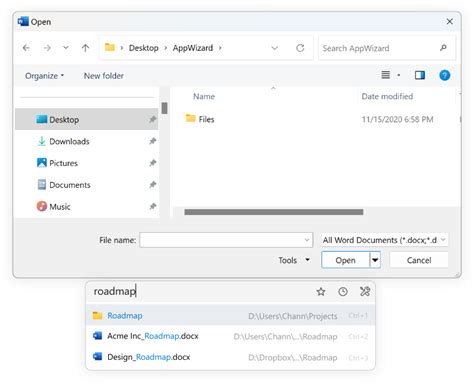Screen dimensions: 474x384
Task: Open the Organize menu
Action: [44, 76]
